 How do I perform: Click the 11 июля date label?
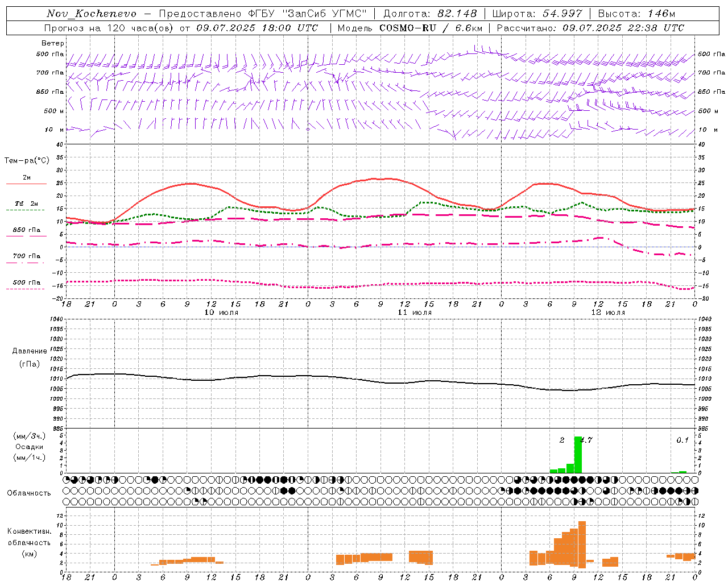click(415, 313)
